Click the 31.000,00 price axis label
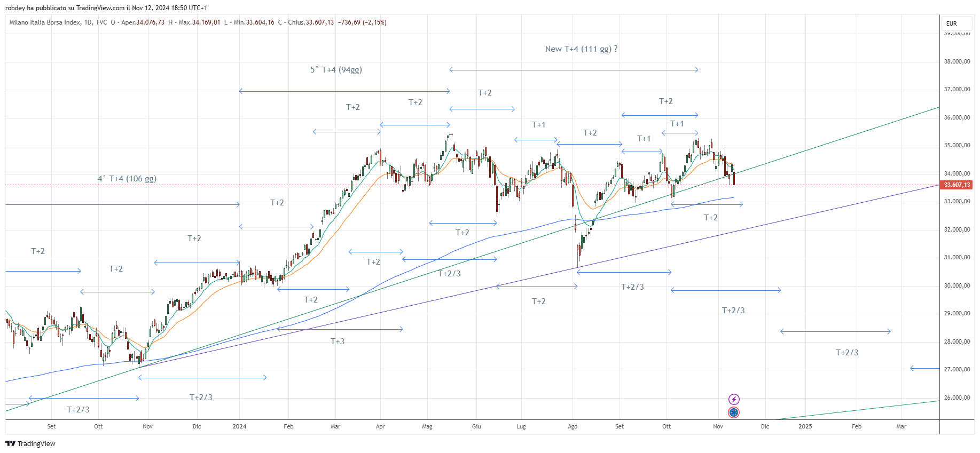This screenshot has width=980, height=453. [x=957, y=257]
